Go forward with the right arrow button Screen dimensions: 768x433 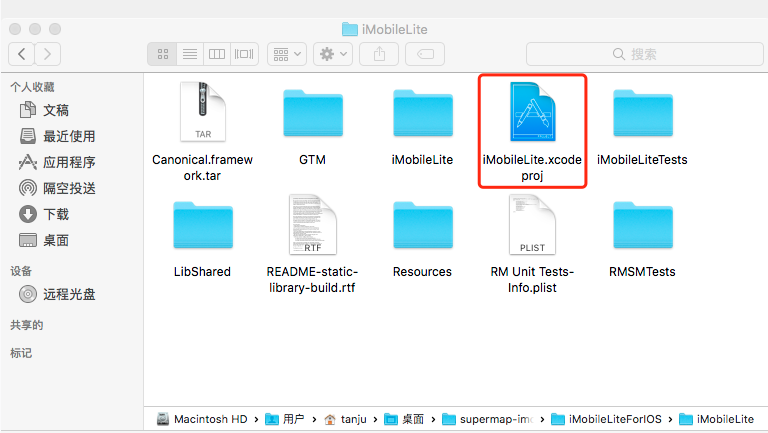(48, 54)
